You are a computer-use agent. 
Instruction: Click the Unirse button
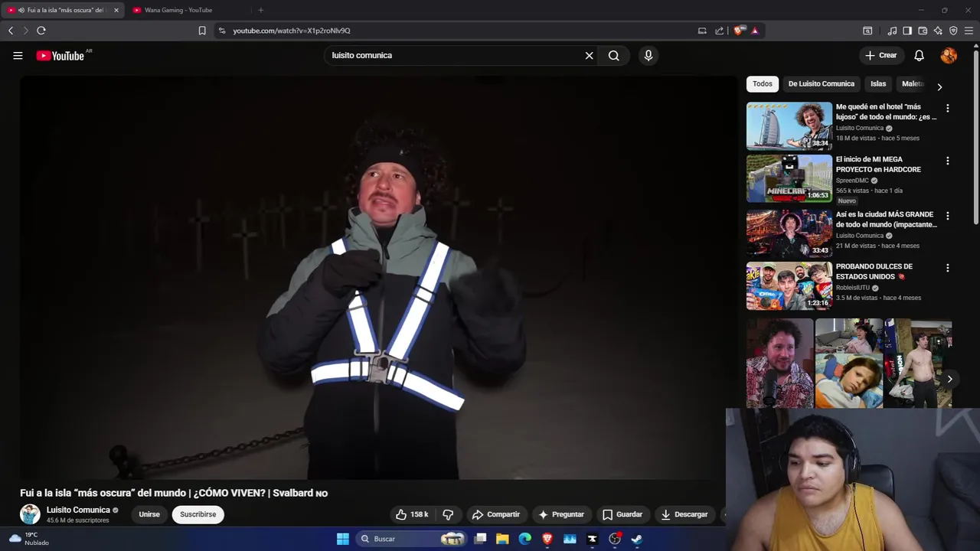point(149,514)
